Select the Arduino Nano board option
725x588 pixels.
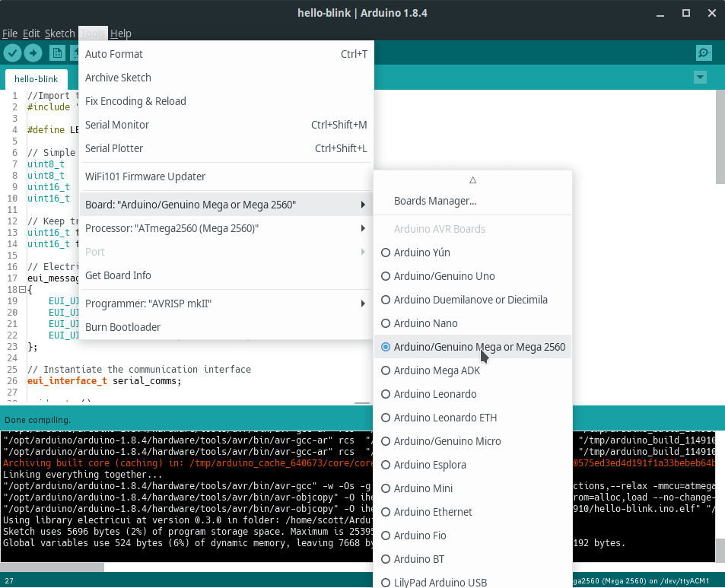coord(425,323)
